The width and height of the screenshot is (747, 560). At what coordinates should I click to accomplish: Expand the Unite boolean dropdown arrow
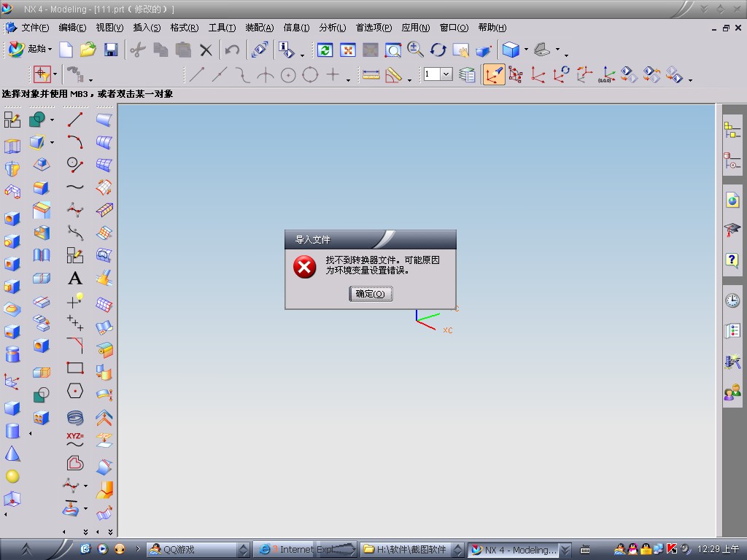click(x=52, y=120)
